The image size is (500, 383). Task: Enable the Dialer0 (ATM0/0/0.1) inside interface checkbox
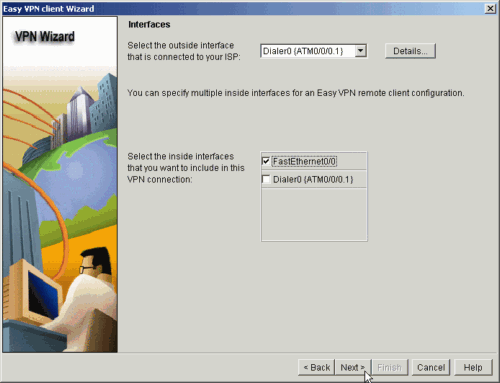(266, 179)
